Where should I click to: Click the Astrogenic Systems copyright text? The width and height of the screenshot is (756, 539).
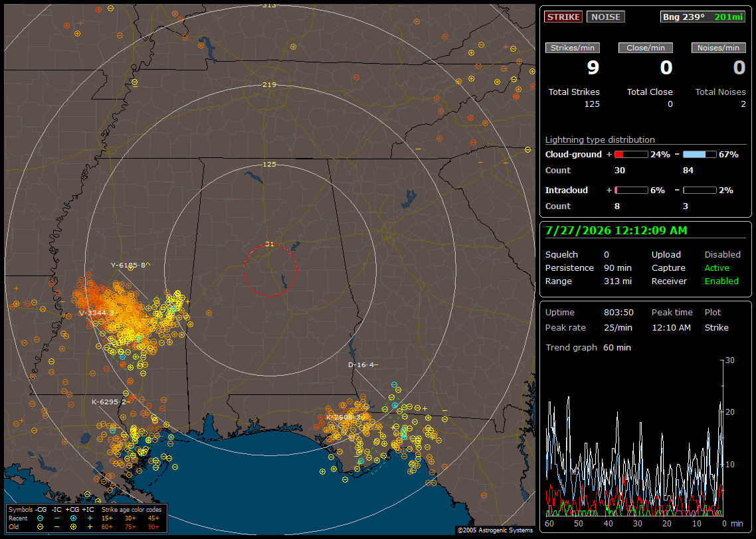click(495, 530)
